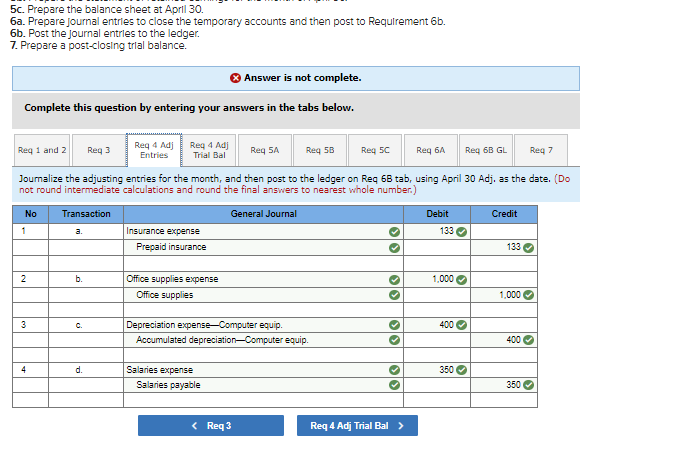Select the Salaries payable account field
This screenshot has height=449, width=677.
(263, 385)
